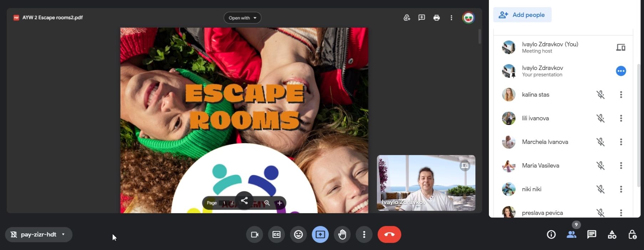
Task: Mute niki niki microphone
Action: click(600, 189)
